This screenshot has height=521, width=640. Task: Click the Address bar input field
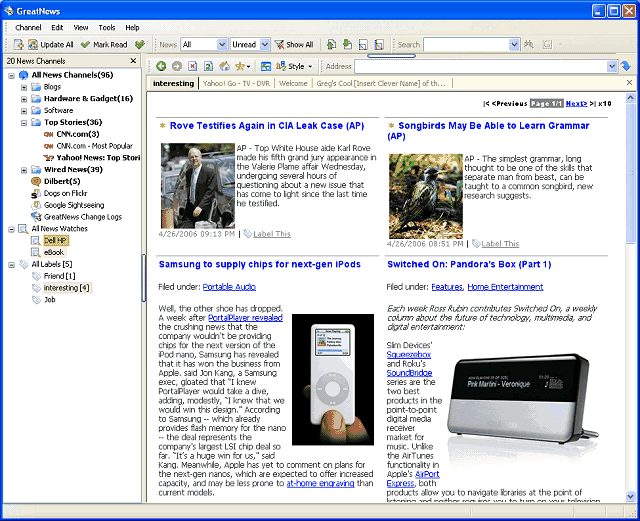pyautogui.click(x=481, y=66)
